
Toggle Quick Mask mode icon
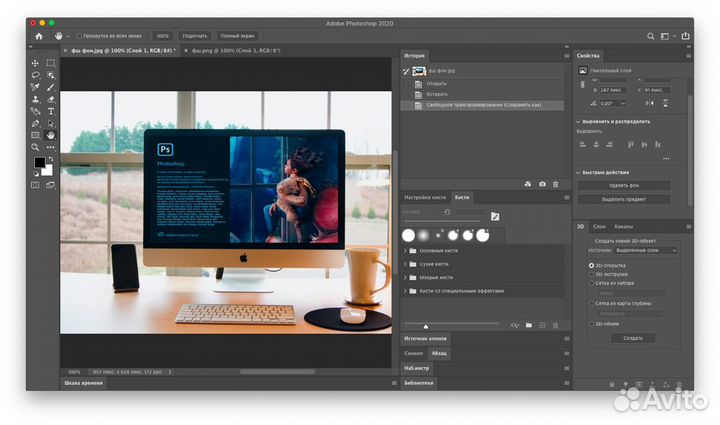35,185
